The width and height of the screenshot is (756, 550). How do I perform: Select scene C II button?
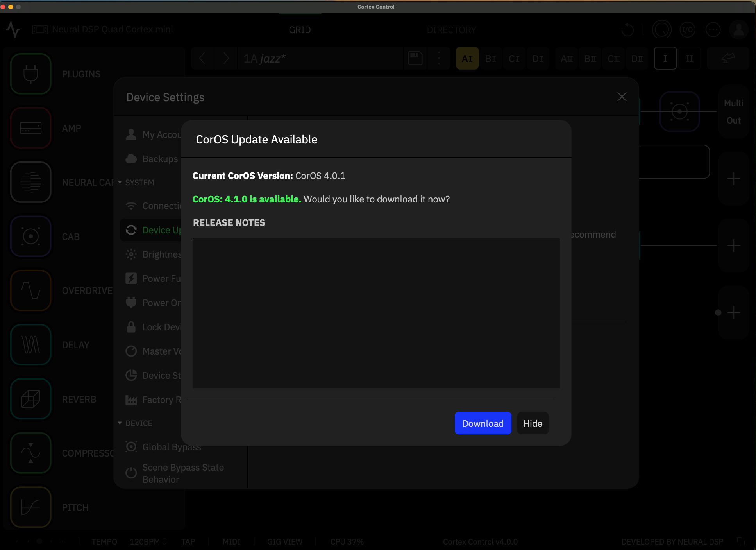click(x=613, y=59)
